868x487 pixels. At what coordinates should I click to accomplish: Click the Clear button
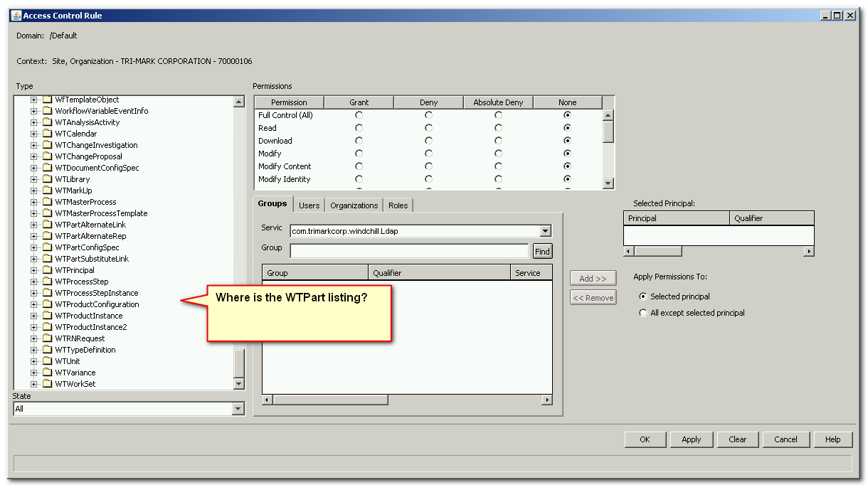[738, 439]
